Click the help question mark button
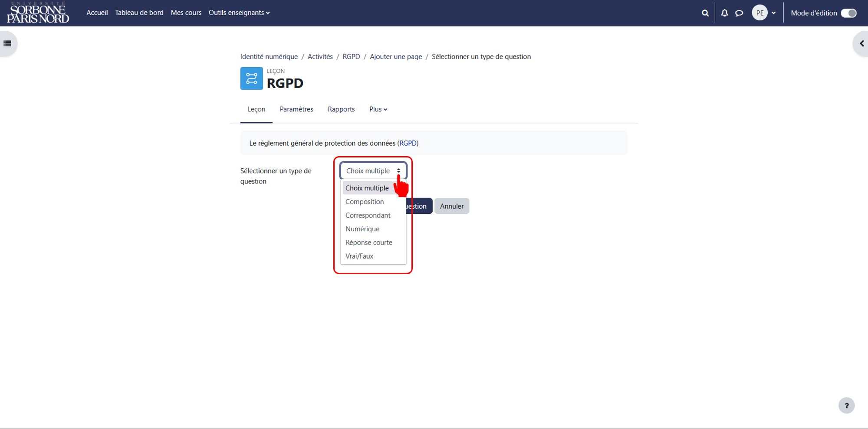 [846, 406]
